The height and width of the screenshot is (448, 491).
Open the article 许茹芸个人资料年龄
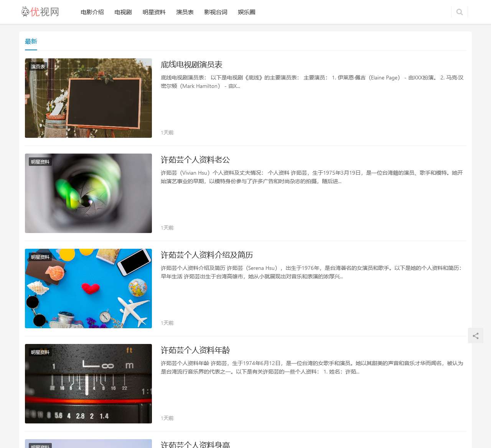[195, 350]
